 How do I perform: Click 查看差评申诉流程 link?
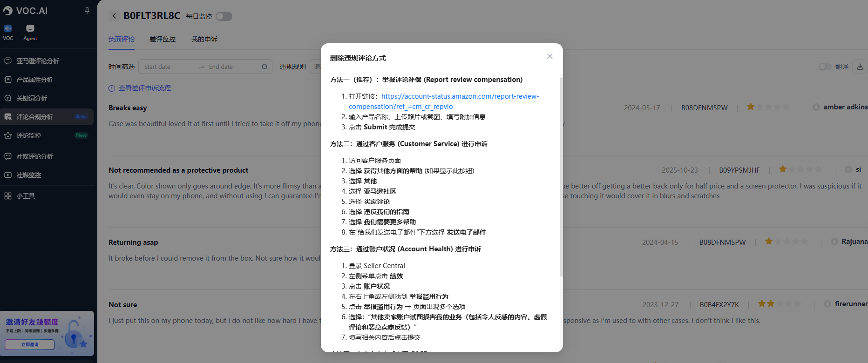coord(144,88)
